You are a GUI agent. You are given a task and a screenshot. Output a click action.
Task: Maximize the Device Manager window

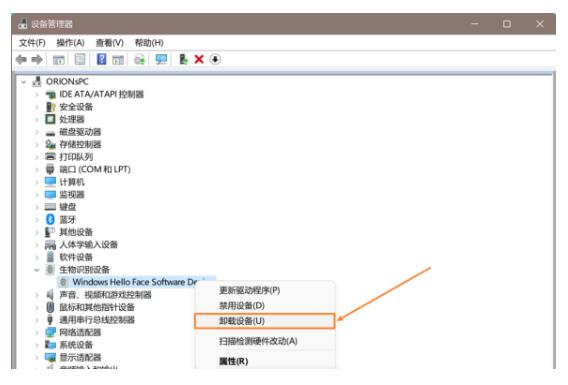[507, 24]
